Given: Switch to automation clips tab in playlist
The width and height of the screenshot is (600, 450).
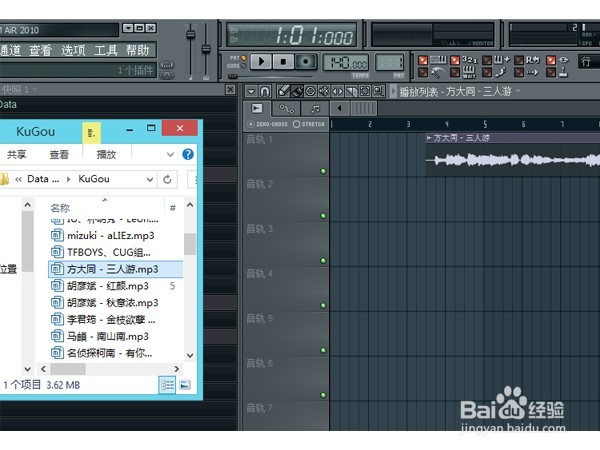Looking at the screenshot, I should tap(287, 109).
